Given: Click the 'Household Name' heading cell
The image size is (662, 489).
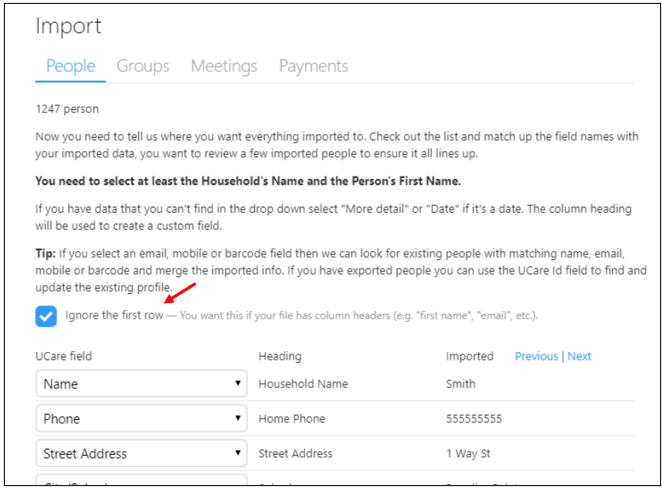Looking at the screenshot, I should pos(303,384).
